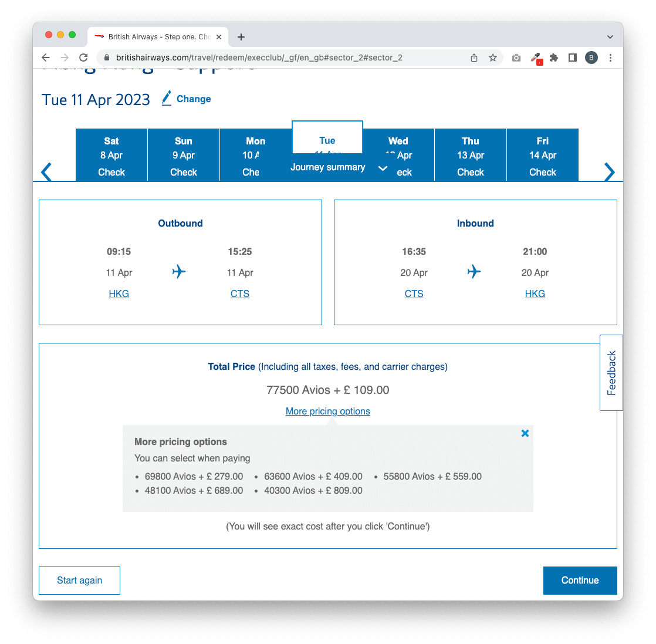This screenshot has width=656, height=644.
Task: Click inbound HKG airport link
Action: 535,294
